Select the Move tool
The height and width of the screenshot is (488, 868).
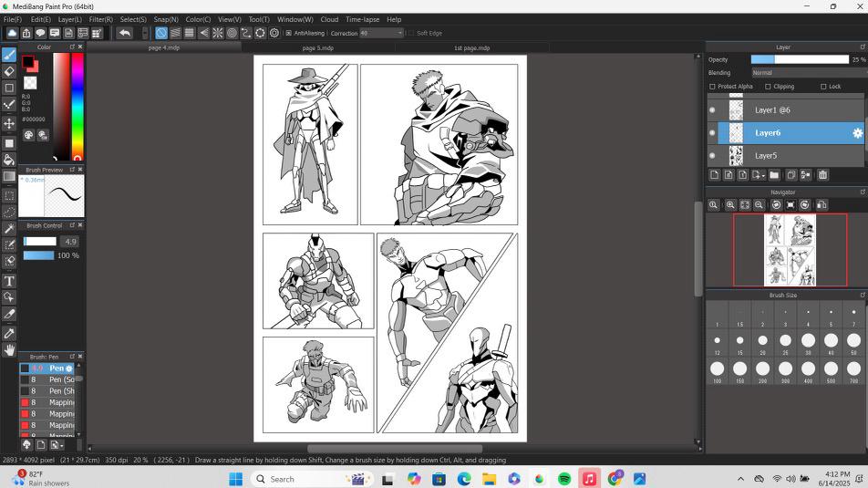[x=9, y=124]
